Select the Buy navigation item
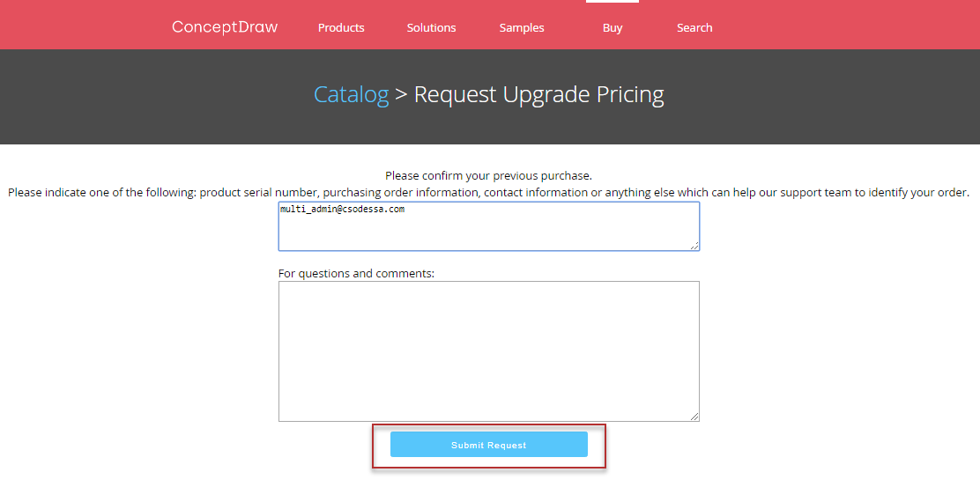This screenshot has width=980, height=487. (x=612, y=28)
